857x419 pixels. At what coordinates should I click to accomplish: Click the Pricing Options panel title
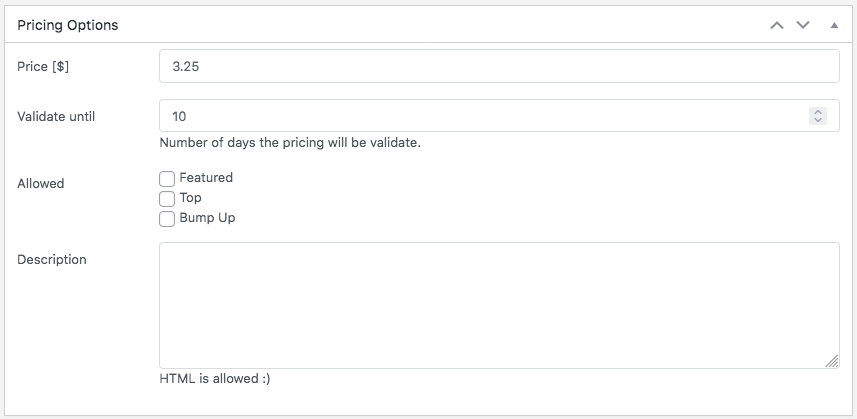(68, 25)
